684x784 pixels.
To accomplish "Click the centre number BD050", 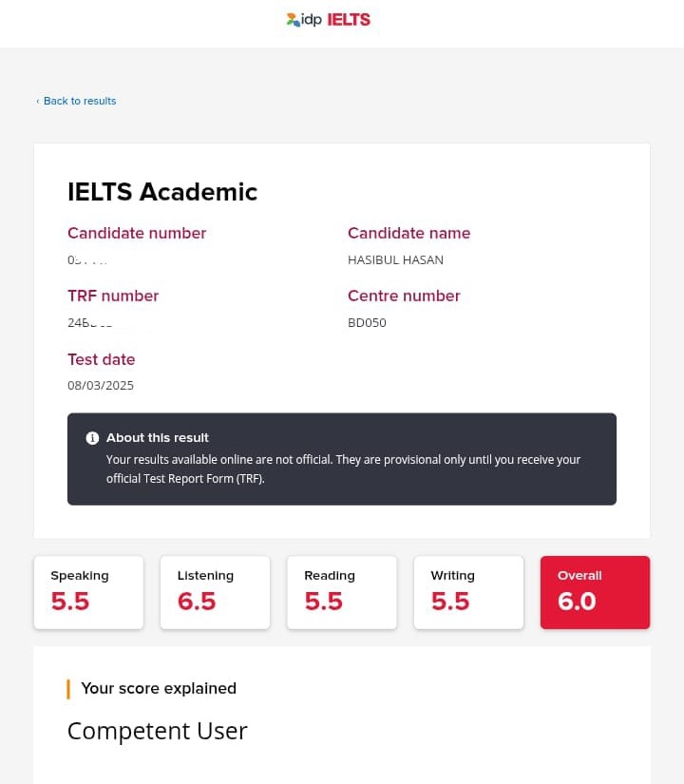I will tap(367, 322).
